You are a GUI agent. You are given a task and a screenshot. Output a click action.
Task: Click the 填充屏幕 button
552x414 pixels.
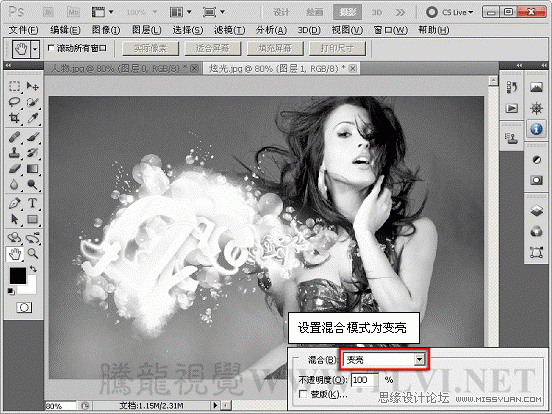(275, 48)
